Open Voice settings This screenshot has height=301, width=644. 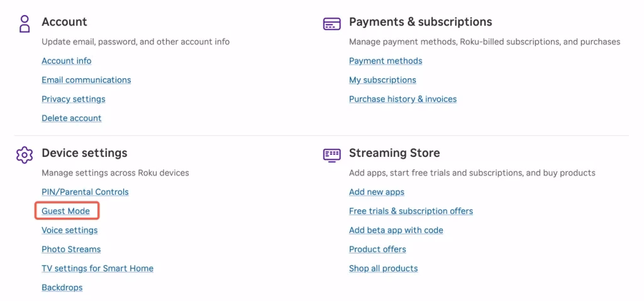[70, 230]
